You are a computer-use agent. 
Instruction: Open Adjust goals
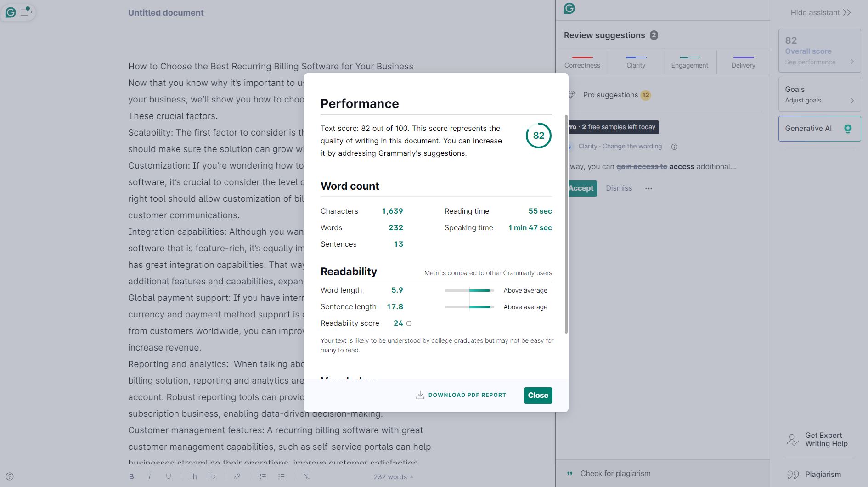[x=819, y=94]
